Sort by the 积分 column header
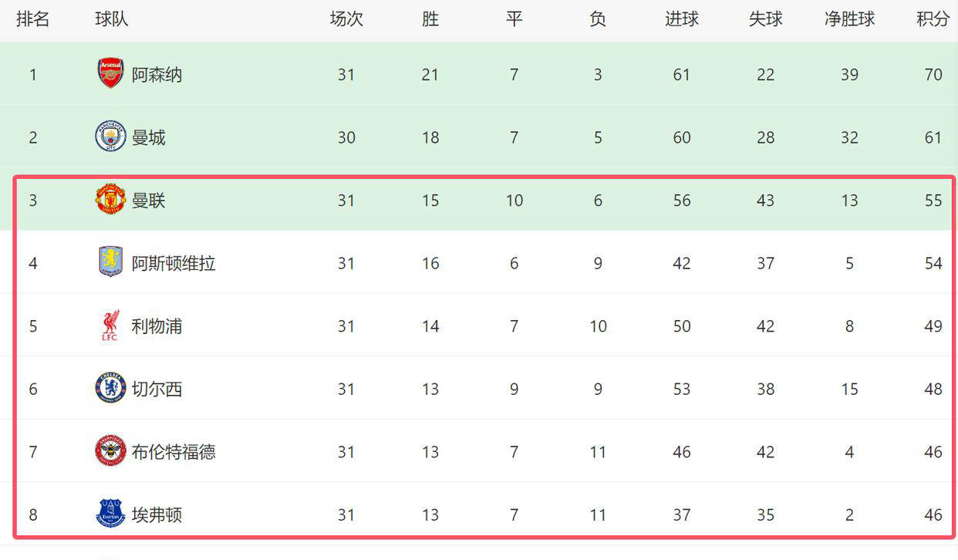958x560 pixels. (933, 19)
